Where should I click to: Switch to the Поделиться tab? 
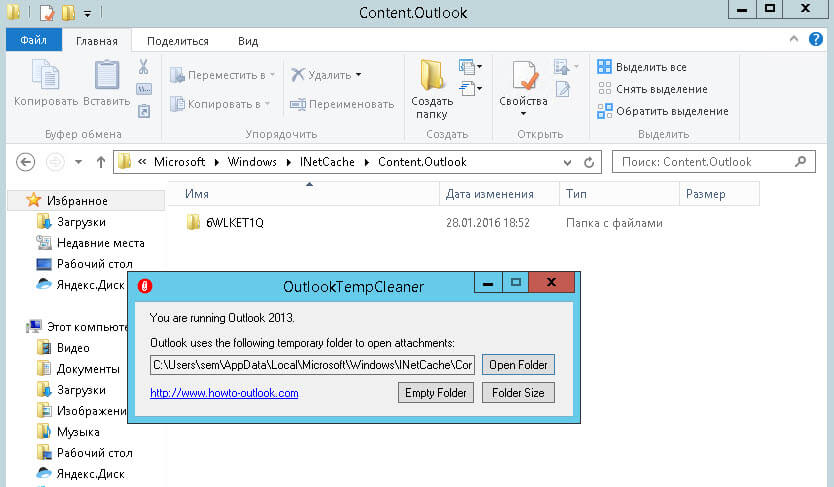pos(178,41)
